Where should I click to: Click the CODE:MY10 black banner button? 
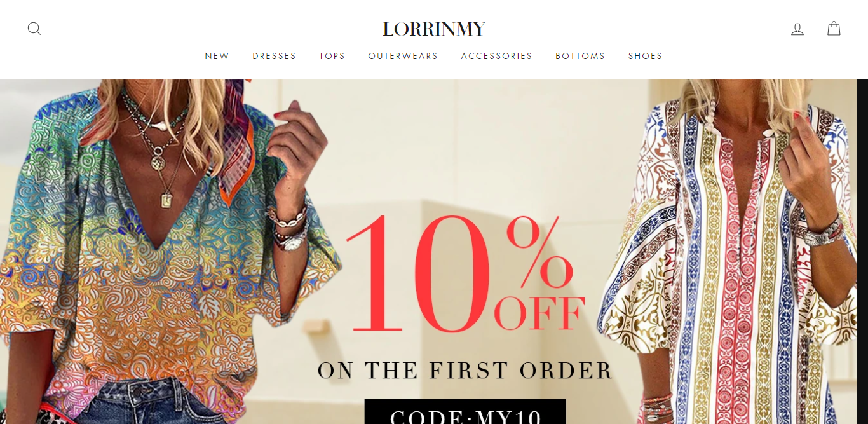click(465, 412)
